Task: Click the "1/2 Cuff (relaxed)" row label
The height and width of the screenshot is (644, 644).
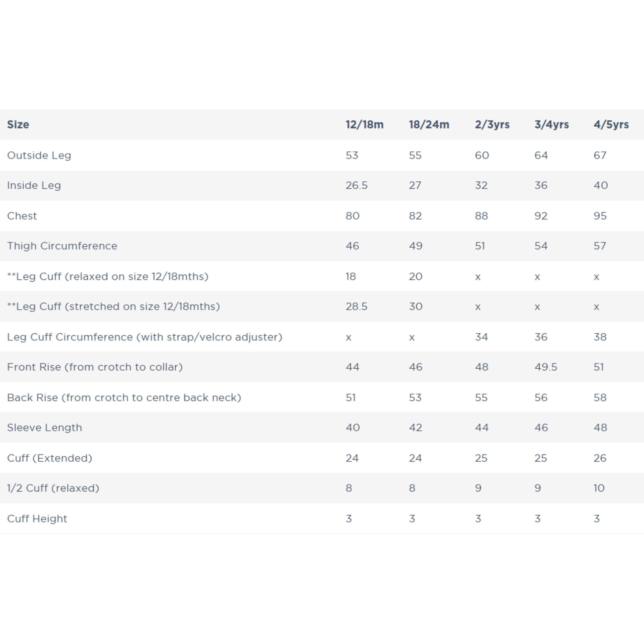Action: tap(53, 488)
